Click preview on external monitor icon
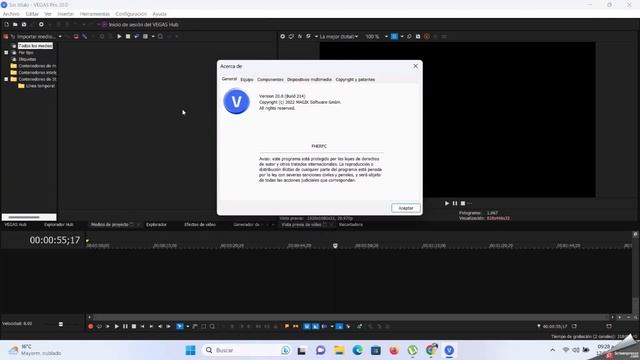 point(291,36)
